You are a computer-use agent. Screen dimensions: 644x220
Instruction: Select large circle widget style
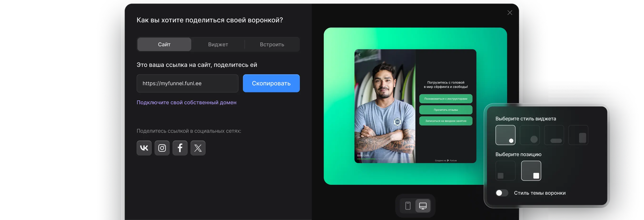point(530,135)
